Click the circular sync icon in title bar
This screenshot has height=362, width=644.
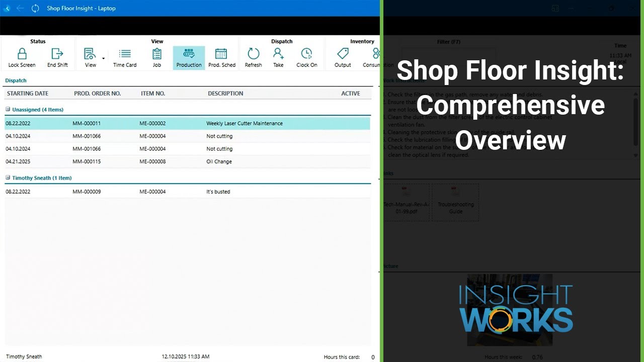point(35,8)
